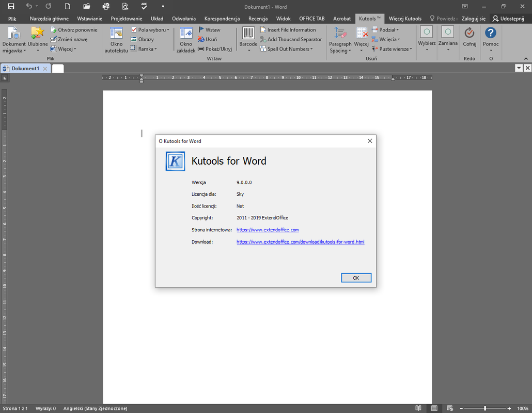Screen dimensions: 532x413
Task: Open quick access toolbar customize arrow
Action: point(163,6)
